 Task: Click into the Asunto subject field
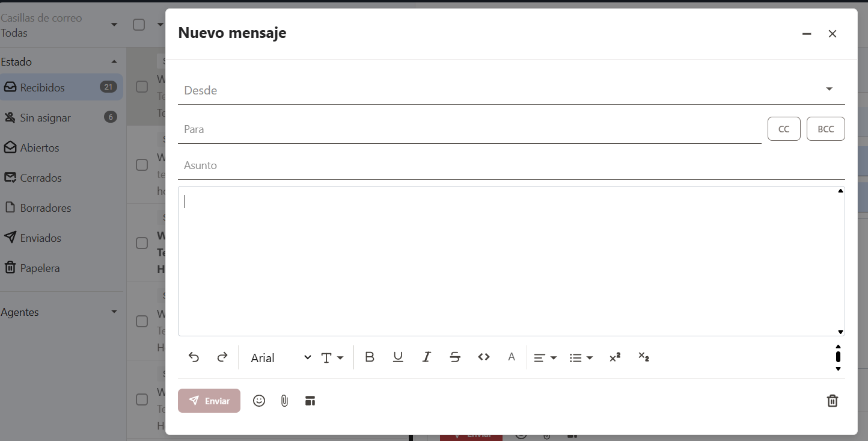click(511, 165)
